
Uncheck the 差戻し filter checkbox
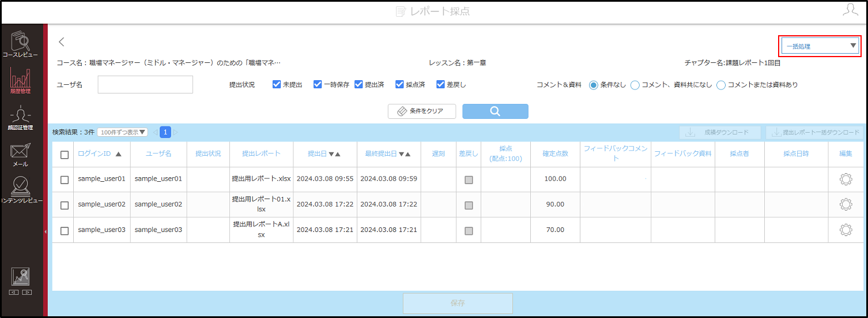[440, 84]
